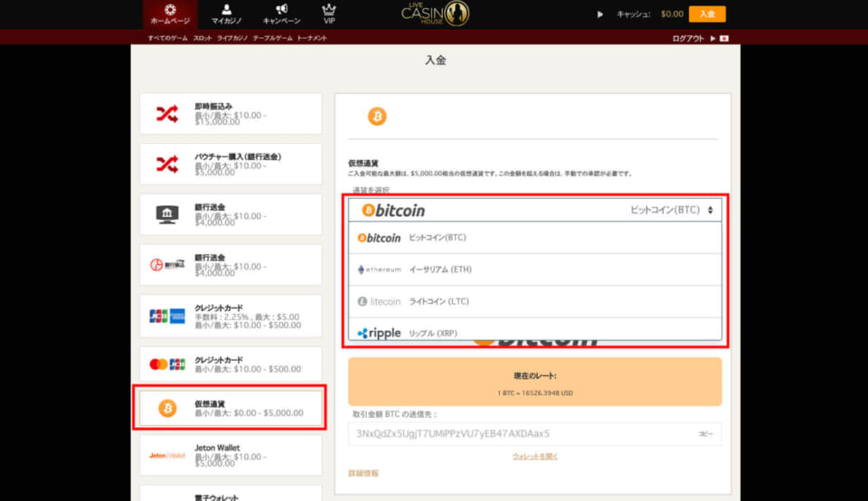Click the Japan flag language icon

[724, 38]
